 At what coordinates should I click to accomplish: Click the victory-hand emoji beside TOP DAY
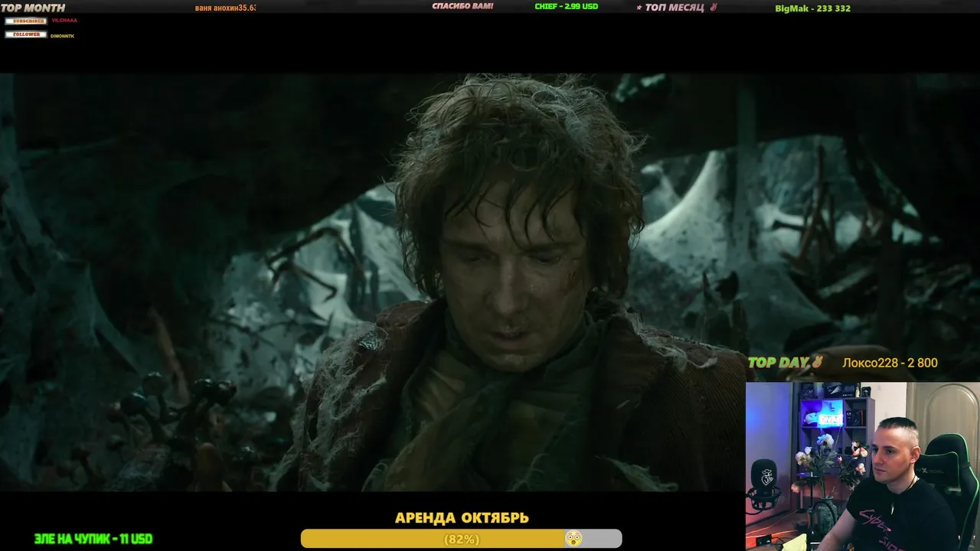click(817, 362)
